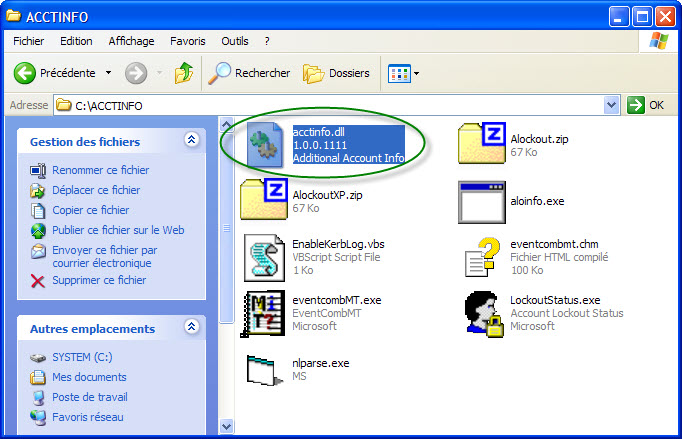Select the acctinfo.dll file icon

[265, 144]
